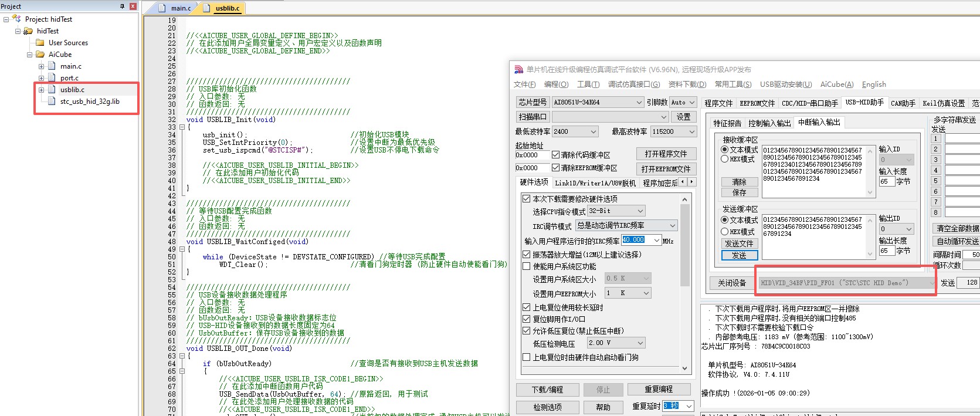Click the 检测选项 button
Screen dimensions: 980x416
pos(548,407)
